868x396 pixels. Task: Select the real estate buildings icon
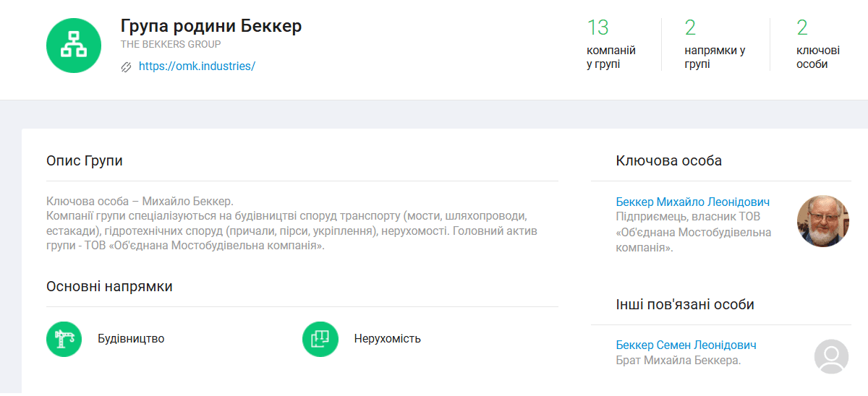tap(320, 339)
